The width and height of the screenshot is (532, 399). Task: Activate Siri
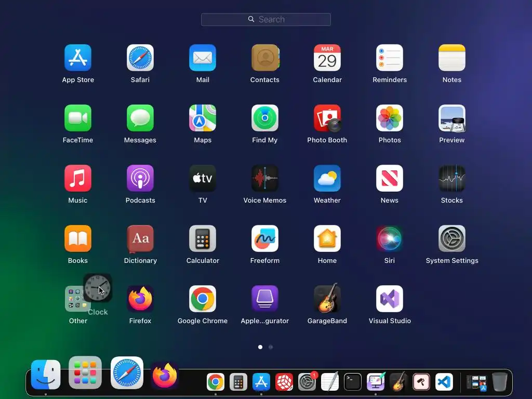coord(390,238)
